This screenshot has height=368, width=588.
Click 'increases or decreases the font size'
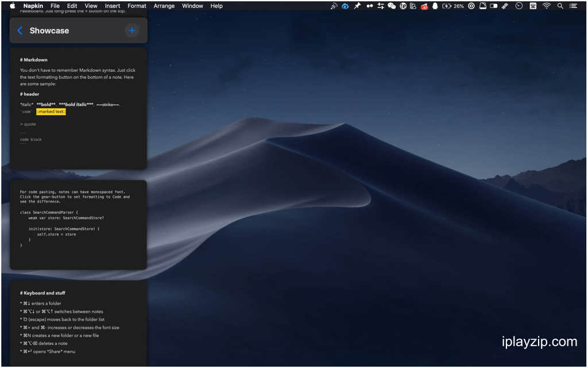(x=69, y=328)
